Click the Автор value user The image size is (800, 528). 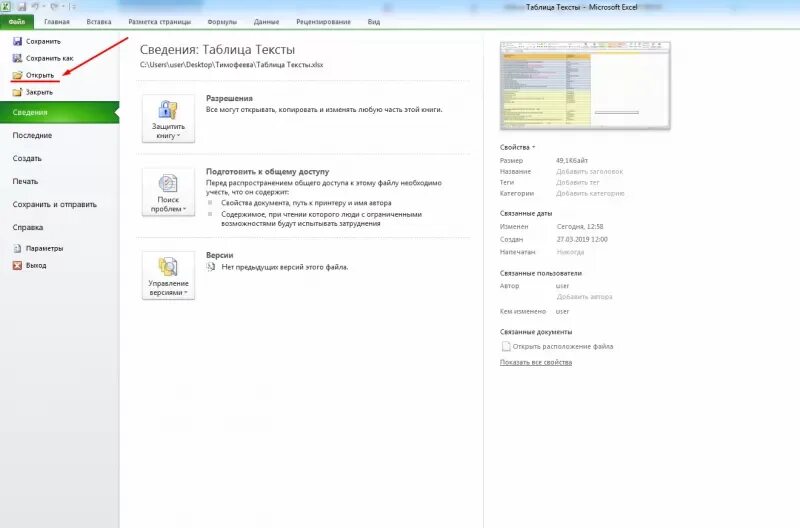point(562,286)
